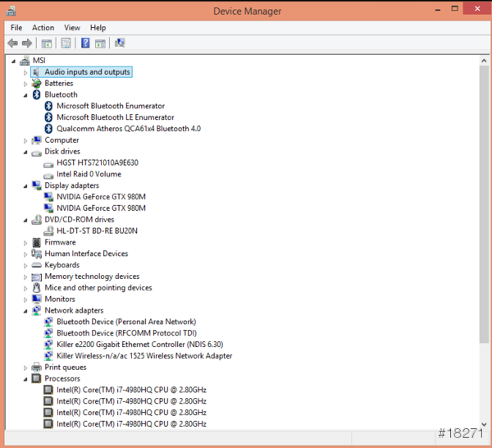The image size is (492, 448).
Task: Select Qualcomm Atheros QCA61x4 Bluetooth 4.0
Action: 128,129
